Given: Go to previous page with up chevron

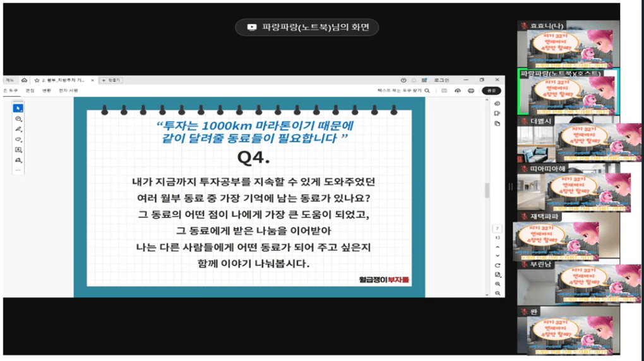Looking at the screenshot, I should tap(498, 247).
